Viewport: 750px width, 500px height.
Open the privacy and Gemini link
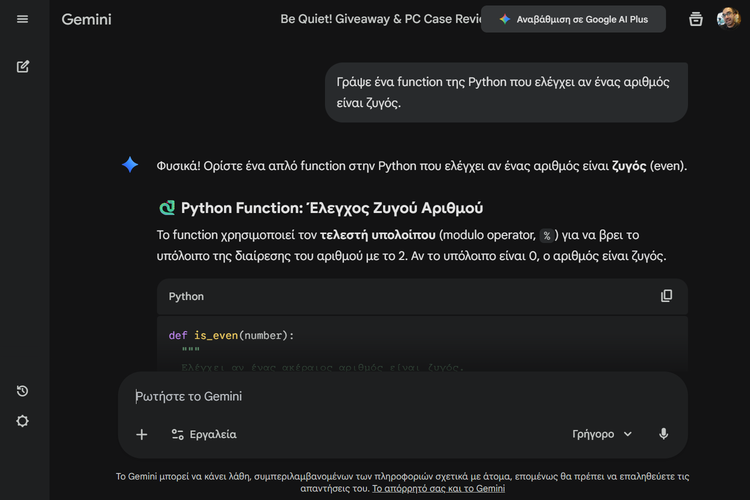(x=438, y=489)
